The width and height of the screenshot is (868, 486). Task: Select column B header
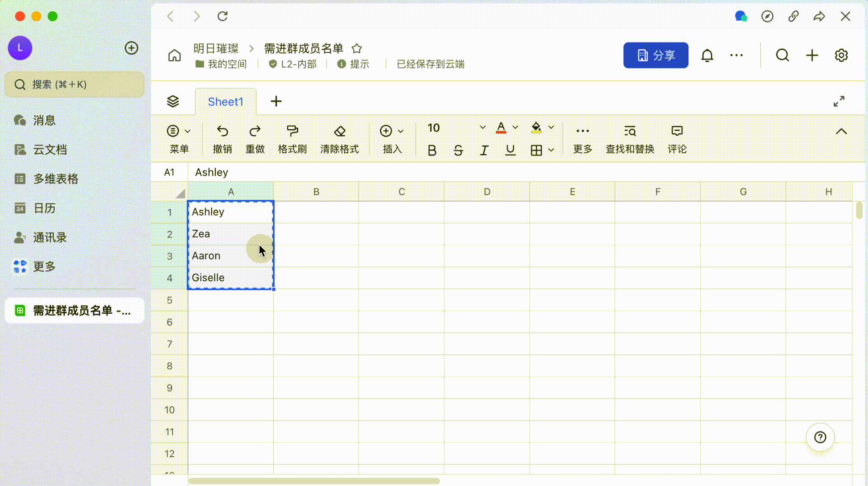click(316, 192)
